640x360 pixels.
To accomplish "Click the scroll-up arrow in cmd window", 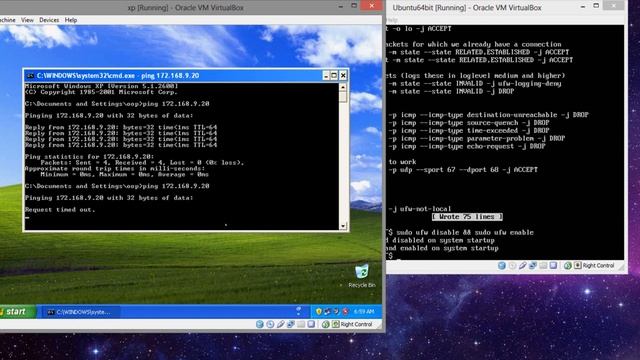I will click(343, 87).
